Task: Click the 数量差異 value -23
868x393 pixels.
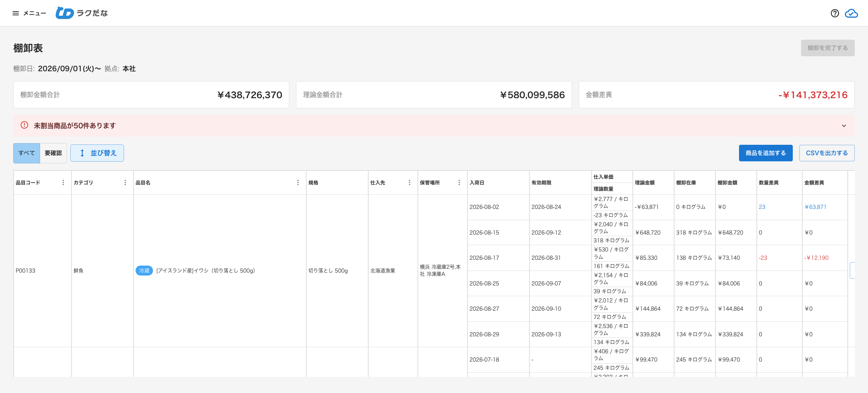Action: [x=763, y=258]
